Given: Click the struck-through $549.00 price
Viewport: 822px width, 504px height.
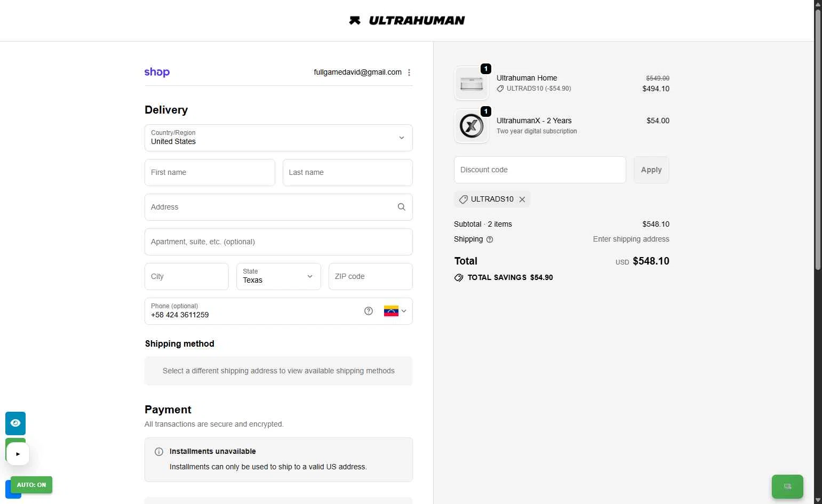Looking at the screenshot, I should pos(658,78).
